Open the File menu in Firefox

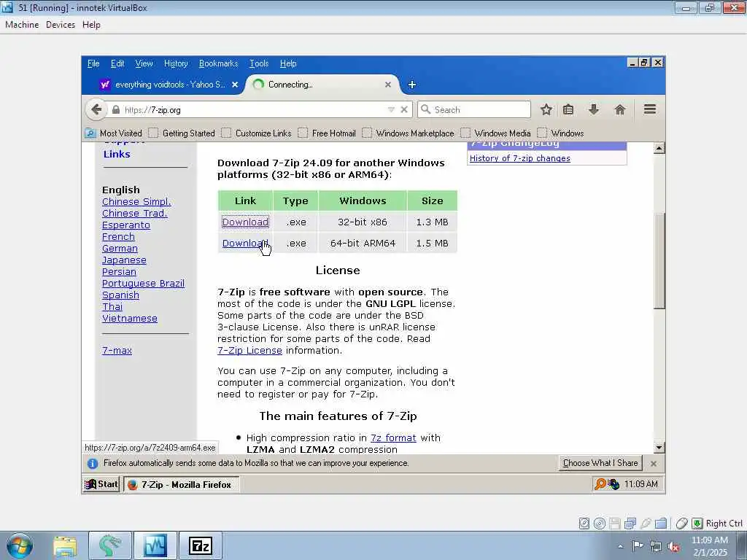pyautogui.click(x=93, y=63)
